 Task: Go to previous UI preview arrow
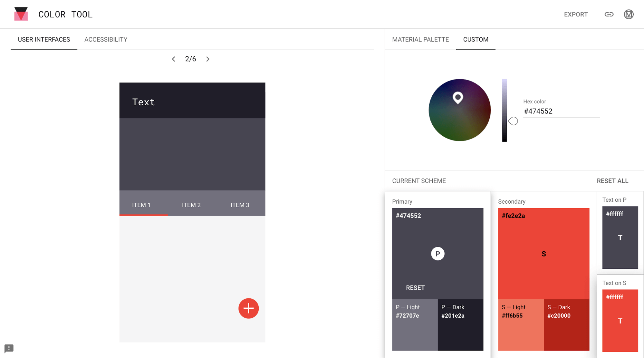173,59
